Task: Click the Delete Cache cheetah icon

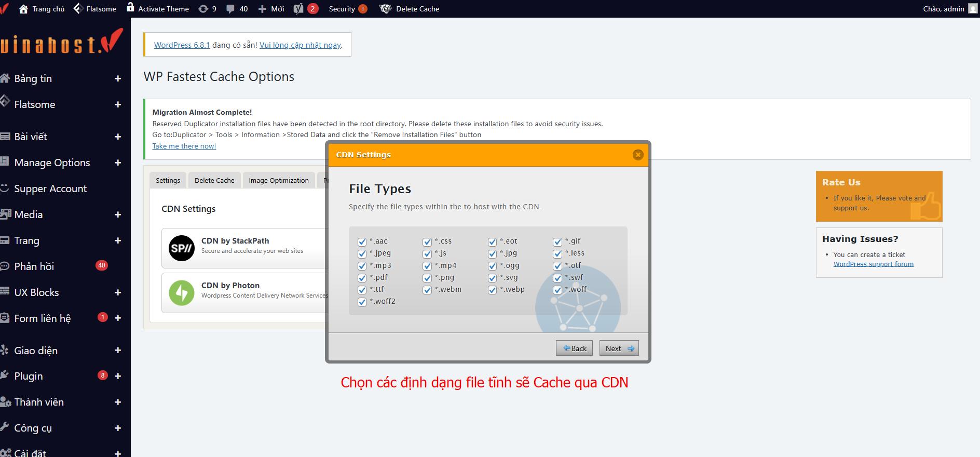Action: point(385,9)
